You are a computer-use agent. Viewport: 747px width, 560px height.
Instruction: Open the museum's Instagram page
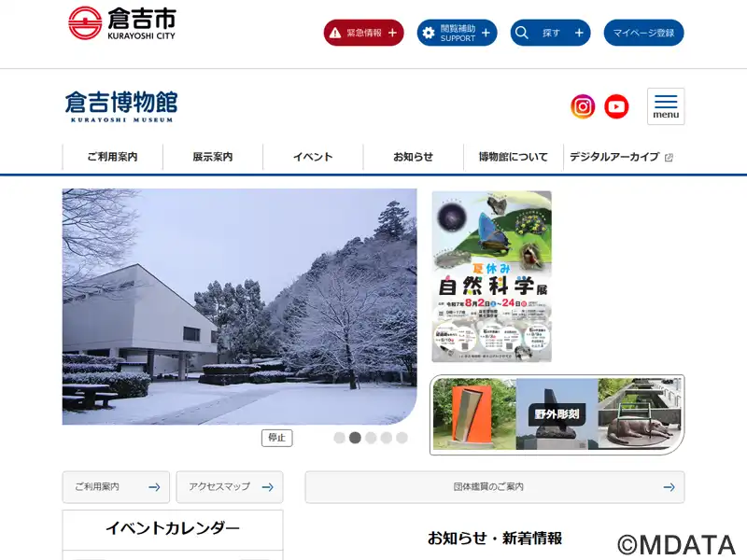583,106
